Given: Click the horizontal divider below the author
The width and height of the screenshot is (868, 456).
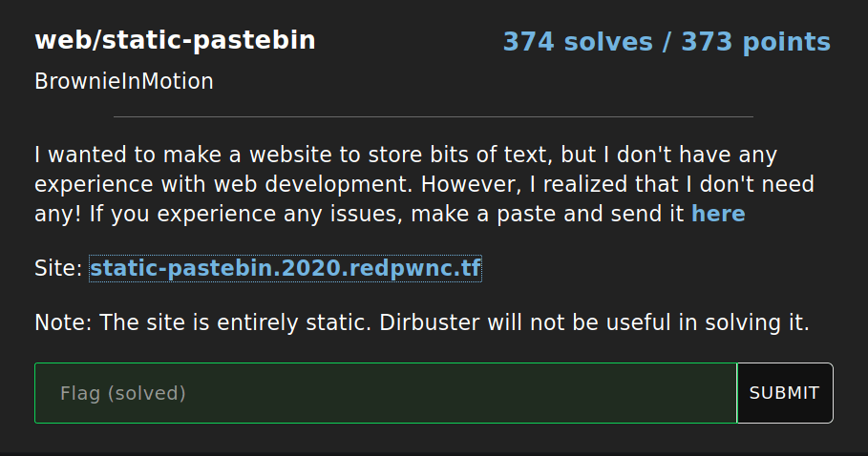Looking at the screenshot, I should coord(434,117).
